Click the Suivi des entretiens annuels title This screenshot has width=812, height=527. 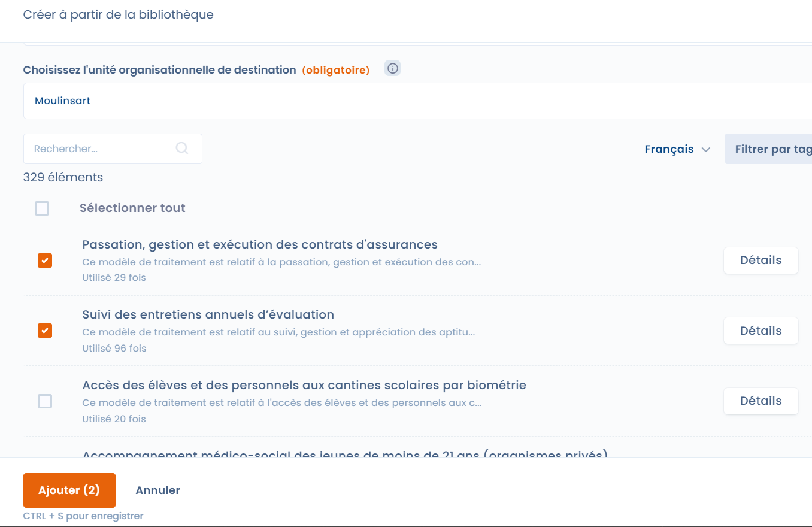tap(208, 314)
